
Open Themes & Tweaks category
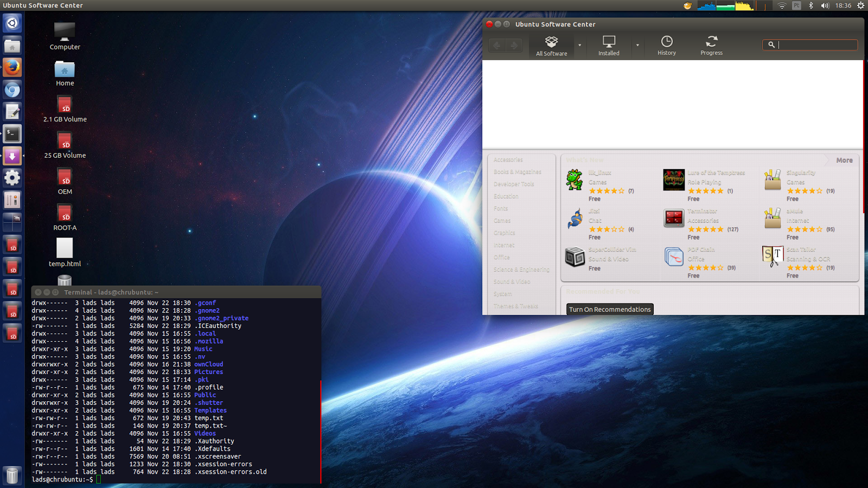(516, 306)
